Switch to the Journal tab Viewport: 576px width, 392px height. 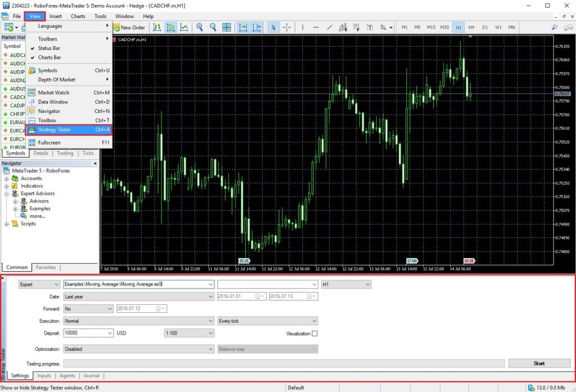pos(91,376)
